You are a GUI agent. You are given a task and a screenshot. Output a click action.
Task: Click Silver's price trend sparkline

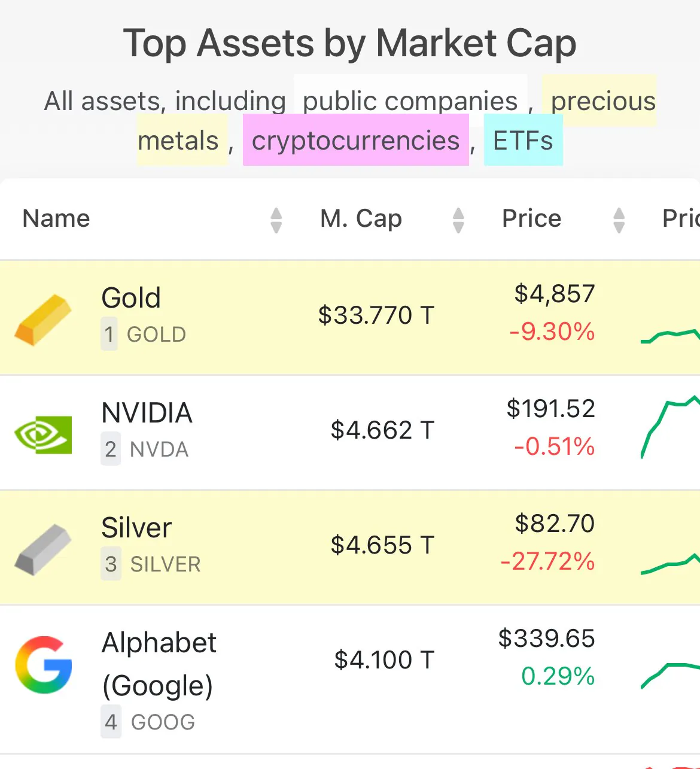point(670,564)
